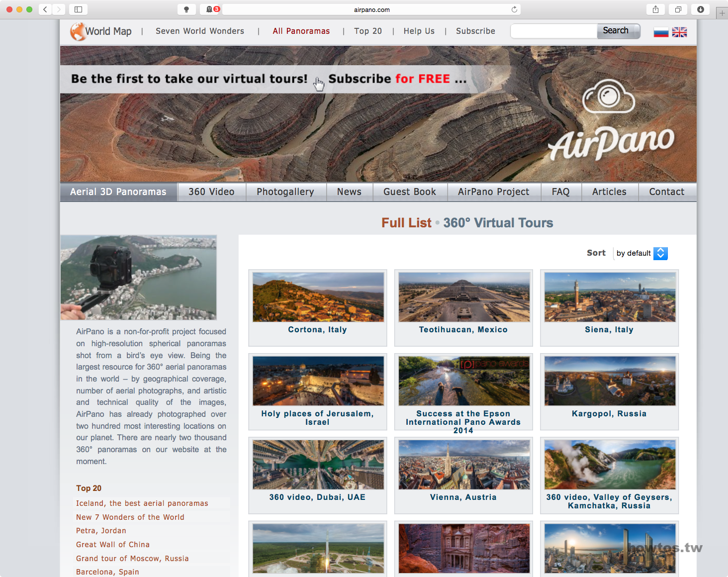Reload the page with the refresh icon
This screenshot has height=577, width=728.
514,9
